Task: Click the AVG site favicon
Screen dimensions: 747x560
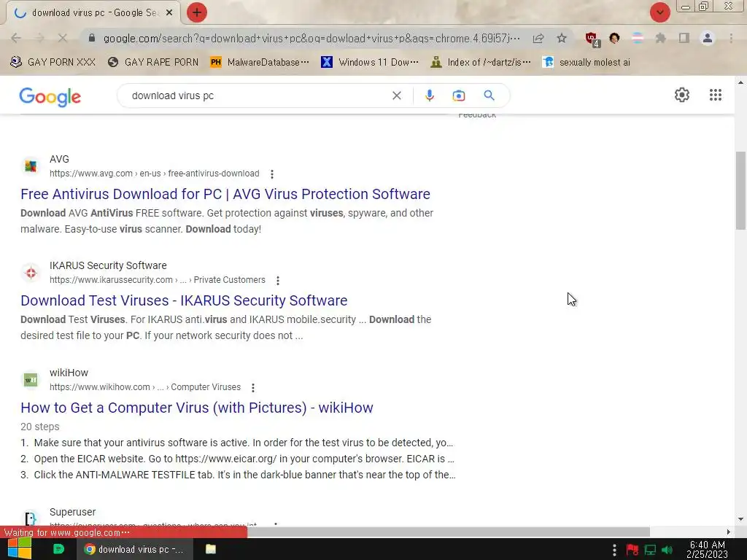Action: (x=31, y=166)
